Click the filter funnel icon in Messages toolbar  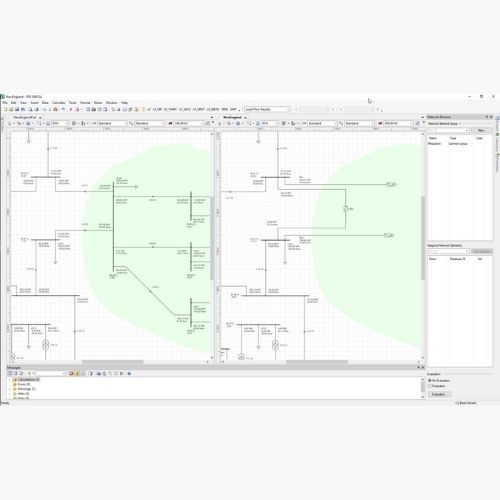click(x=29, y=373)
